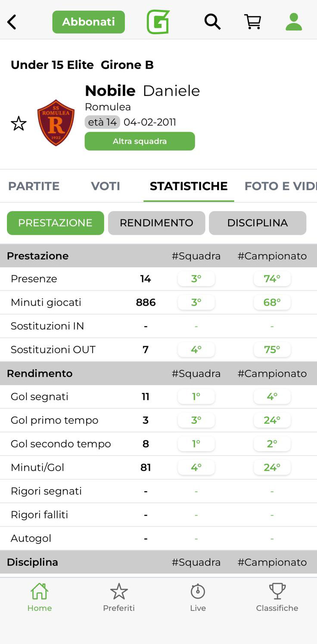This screenshot has height=644, width=317.
Task: Open the user profile icon
Action: coord(294,22)
